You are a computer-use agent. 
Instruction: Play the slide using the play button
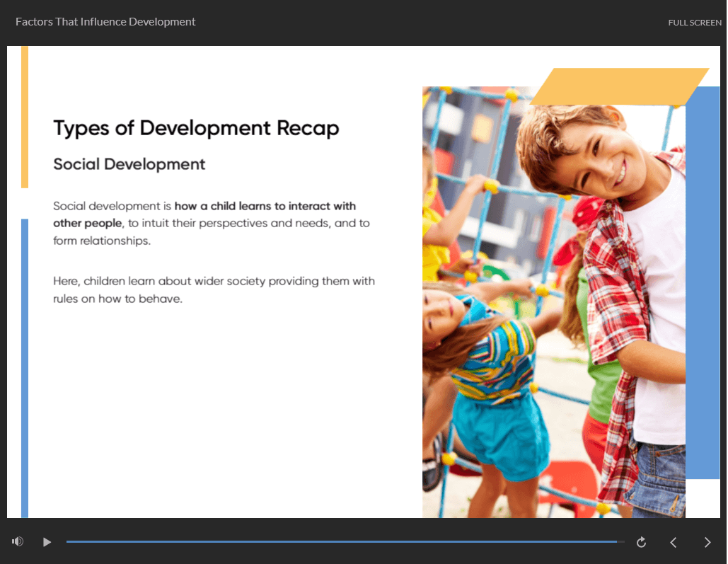click(47, 542)
